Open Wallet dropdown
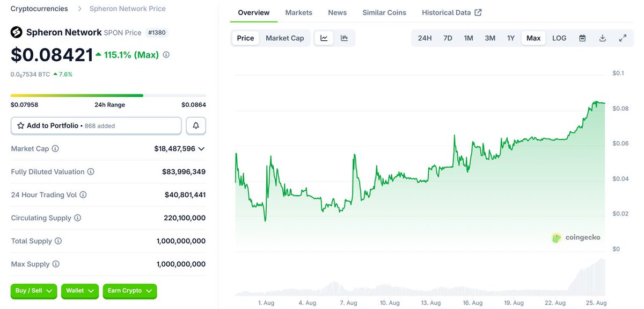 [x=80, y=291]
